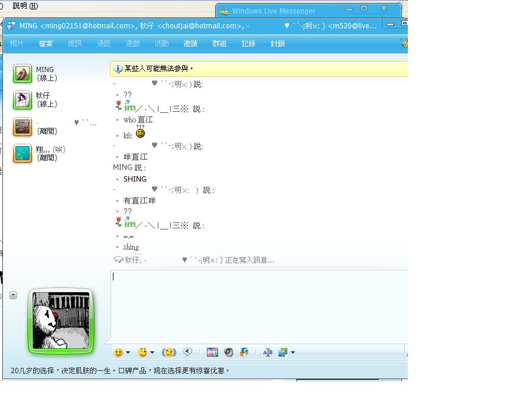The image size is (532, 414).
Task: Close the Windows Live Messenger background window
Action: (384, 9)
